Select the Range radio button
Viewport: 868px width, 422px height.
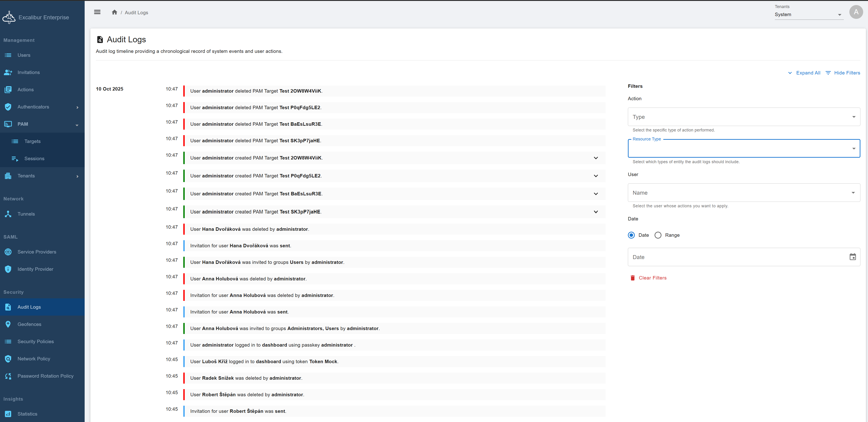658,235
